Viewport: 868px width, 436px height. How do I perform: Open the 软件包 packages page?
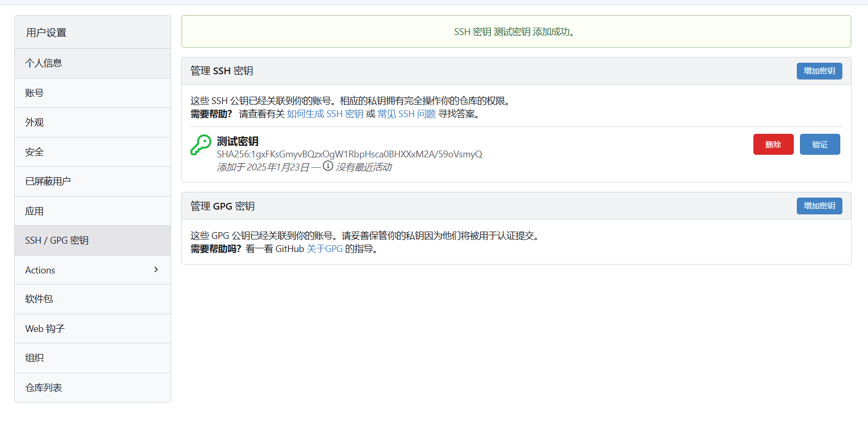pyautogui.click(x=39, y=299)
